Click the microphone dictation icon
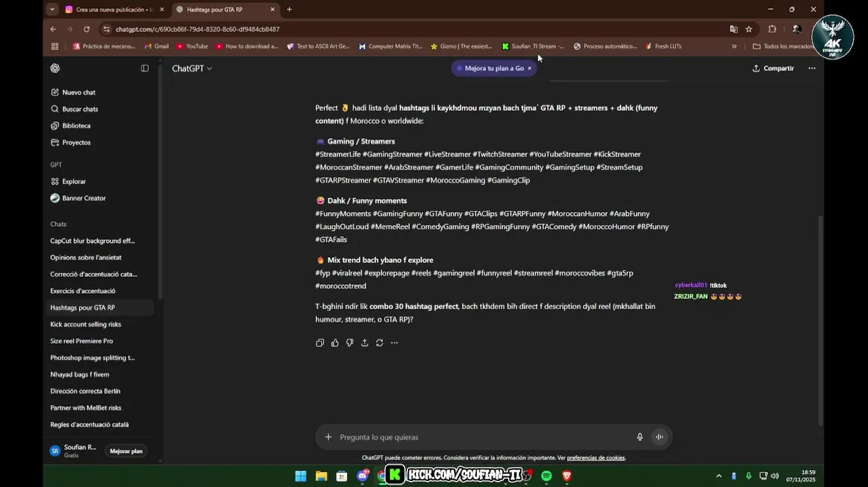The image size is (868, 487). coord(639,437)
